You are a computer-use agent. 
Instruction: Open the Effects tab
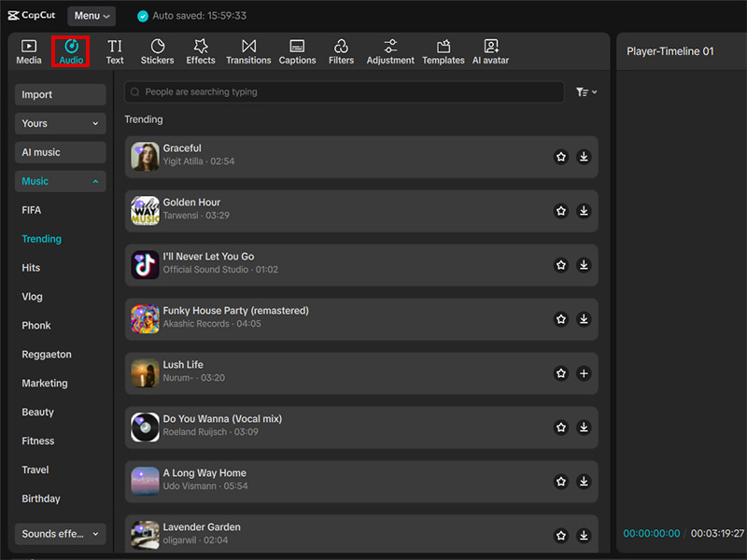point(201,51)
